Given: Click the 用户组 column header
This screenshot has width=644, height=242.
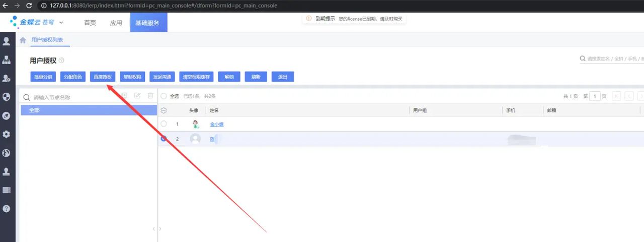Looking at the screenshot, I should [x=420, y=110].
